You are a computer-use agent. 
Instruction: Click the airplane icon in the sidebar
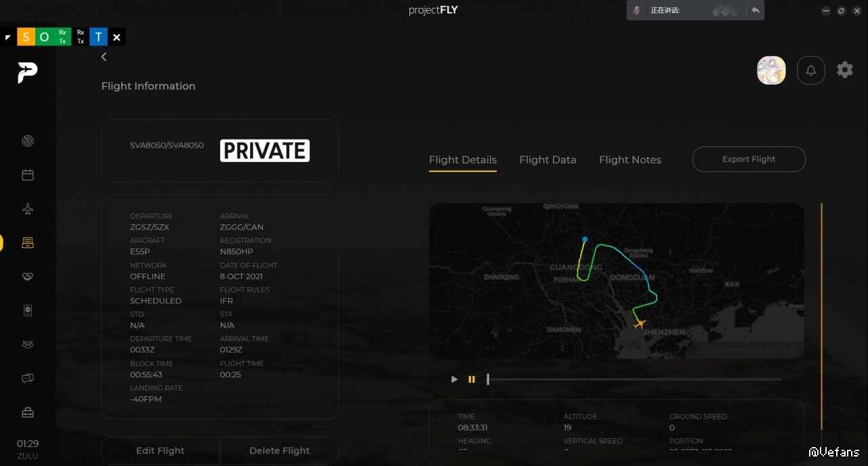pyautogui.click(x=28, y=209)
